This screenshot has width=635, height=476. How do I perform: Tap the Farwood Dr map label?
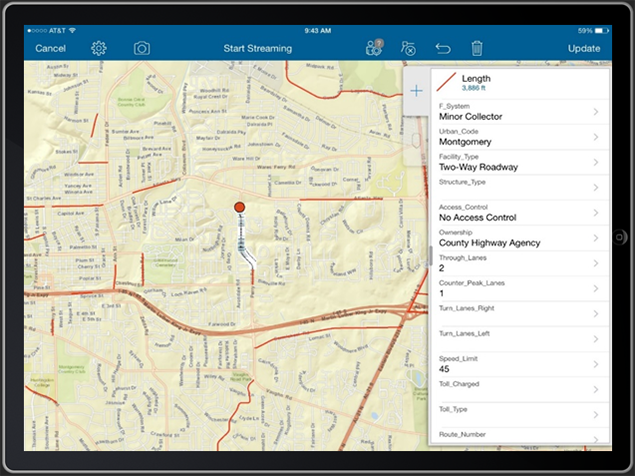222,324
